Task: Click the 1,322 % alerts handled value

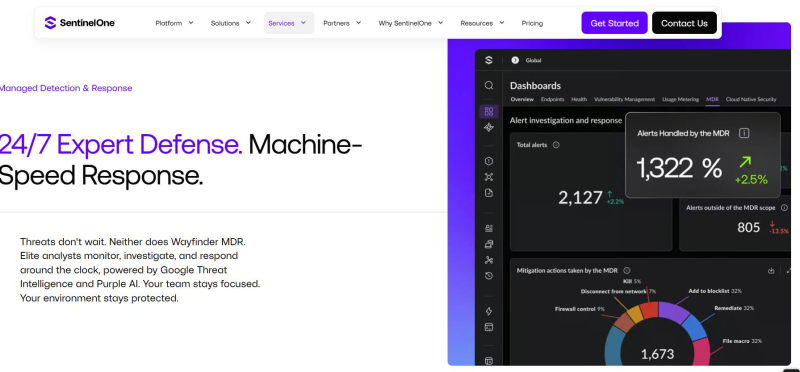Action: (x=679, y=168)
